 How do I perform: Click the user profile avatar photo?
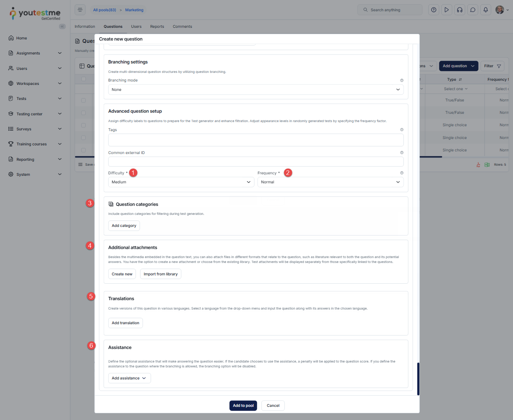click(499, 10)
